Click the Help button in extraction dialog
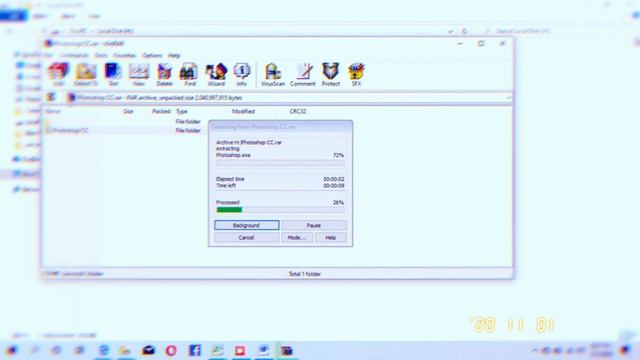The height and width of the screenshot is (360, 640). (x=331, y=238)
